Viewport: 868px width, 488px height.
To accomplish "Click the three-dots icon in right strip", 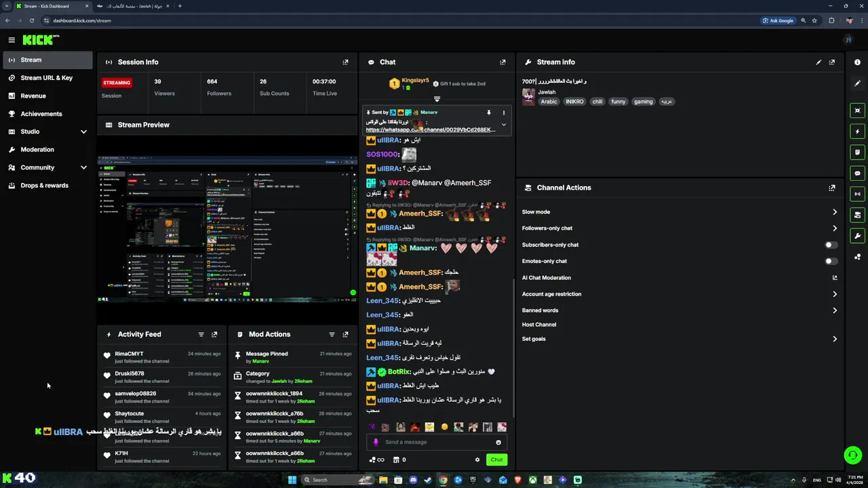I will [858, 257].
